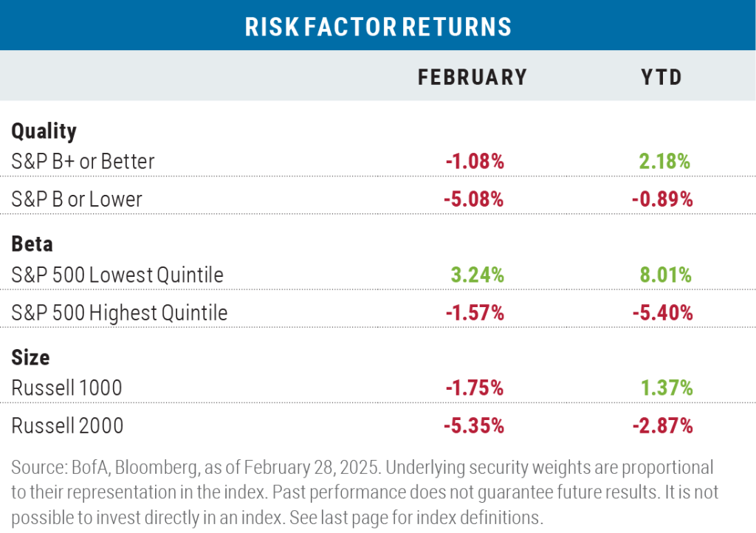Image resolution: width=756 pixels, height=533 pixels.
Task: Select the S&P B+ or Better row label
Action: (x=83, y=162)
